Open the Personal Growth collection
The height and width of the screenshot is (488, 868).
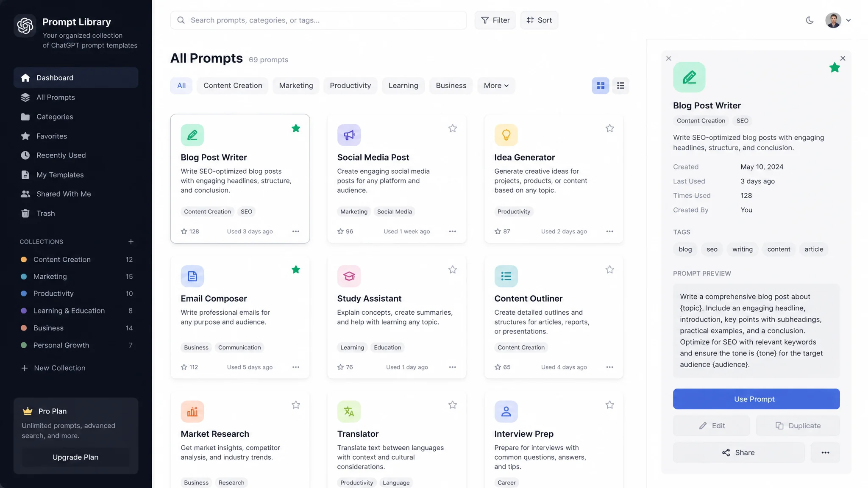[76, 345]
